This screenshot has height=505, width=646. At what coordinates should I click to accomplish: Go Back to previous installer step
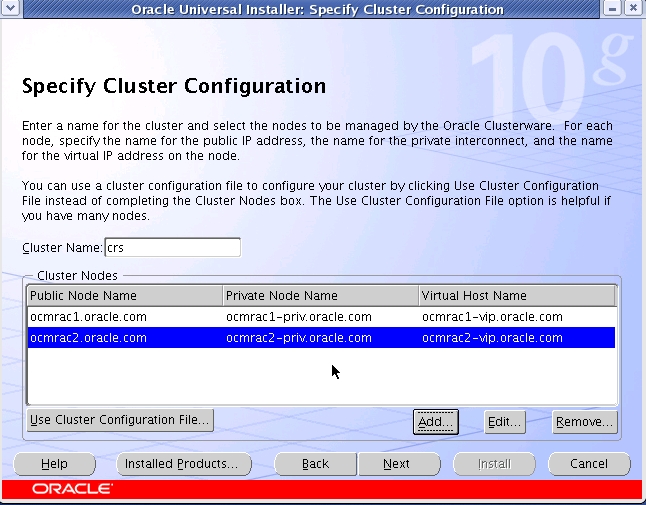(316, 464)
